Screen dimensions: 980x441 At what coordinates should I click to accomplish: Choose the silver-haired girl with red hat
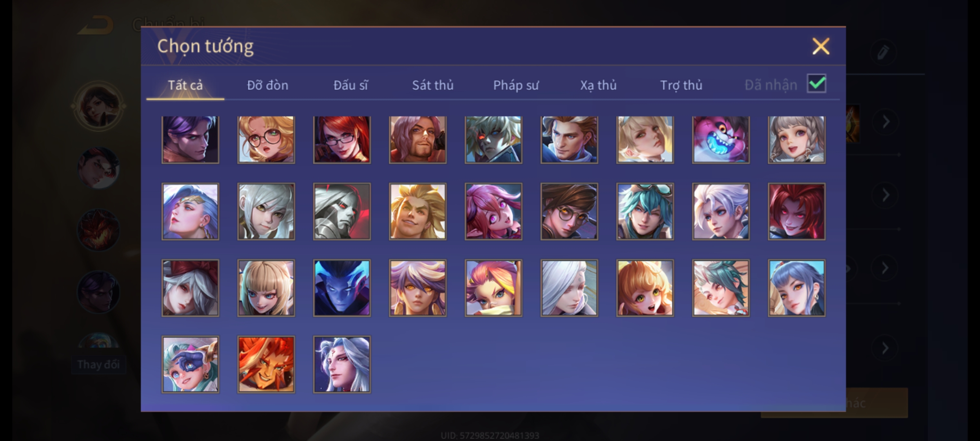(190, 288)
